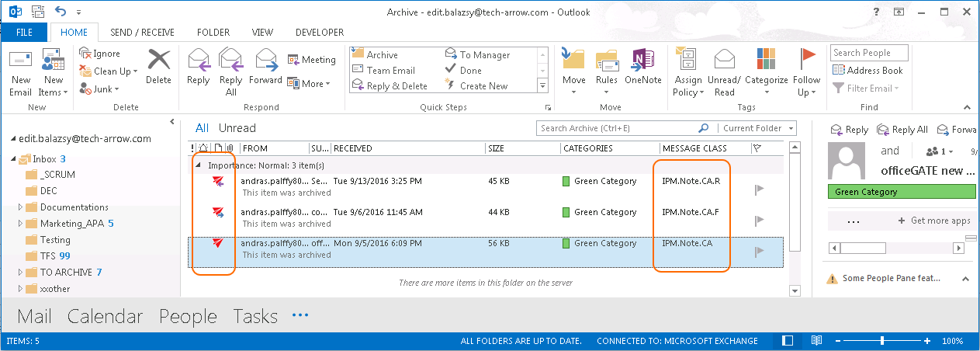
Task: Collapse the folder pane arrow
Action: click(172, 121)
